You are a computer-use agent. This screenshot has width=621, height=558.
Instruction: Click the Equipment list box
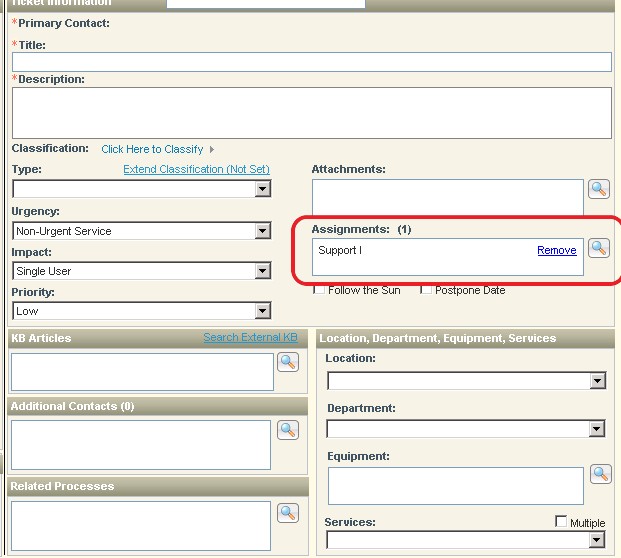(456, 486)
